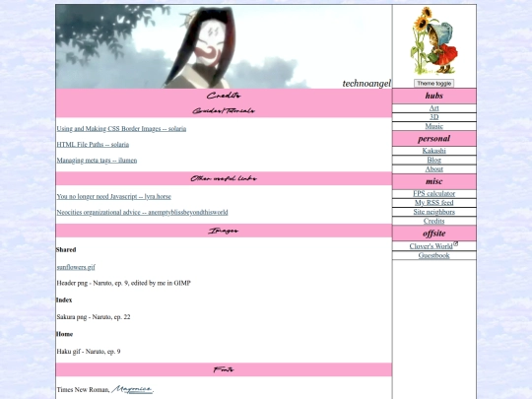This screenshot has width=532, height=399.
Task: Click the Theme toggle button
Action: [x=433, y=84]
